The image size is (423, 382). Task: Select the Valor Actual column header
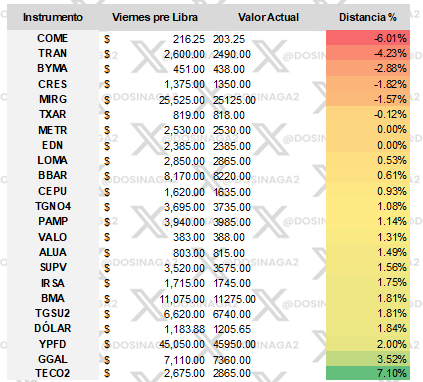[268, 17]
